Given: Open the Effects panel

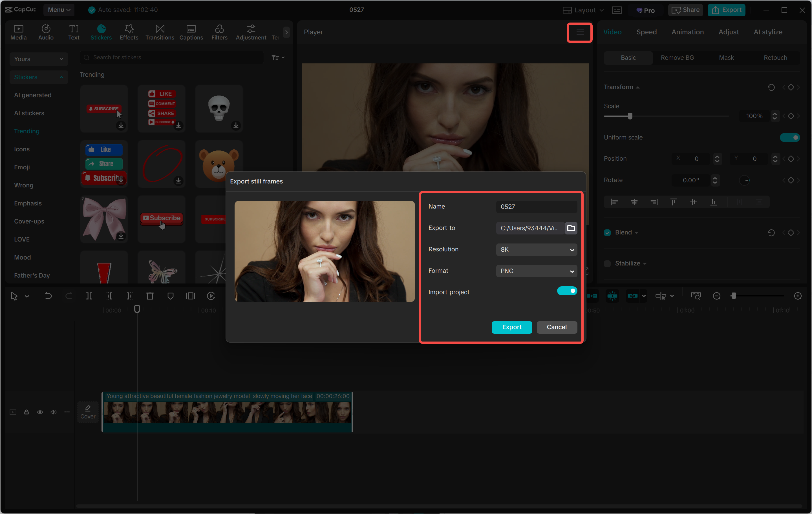Looking at the screenshot, I should point(129,32).
